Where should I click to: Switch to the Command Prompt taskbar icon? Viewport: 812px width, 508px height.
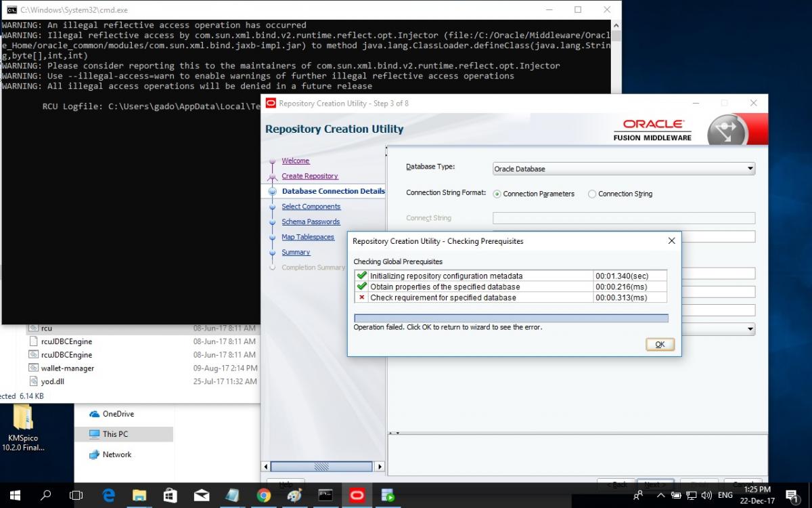325,495
